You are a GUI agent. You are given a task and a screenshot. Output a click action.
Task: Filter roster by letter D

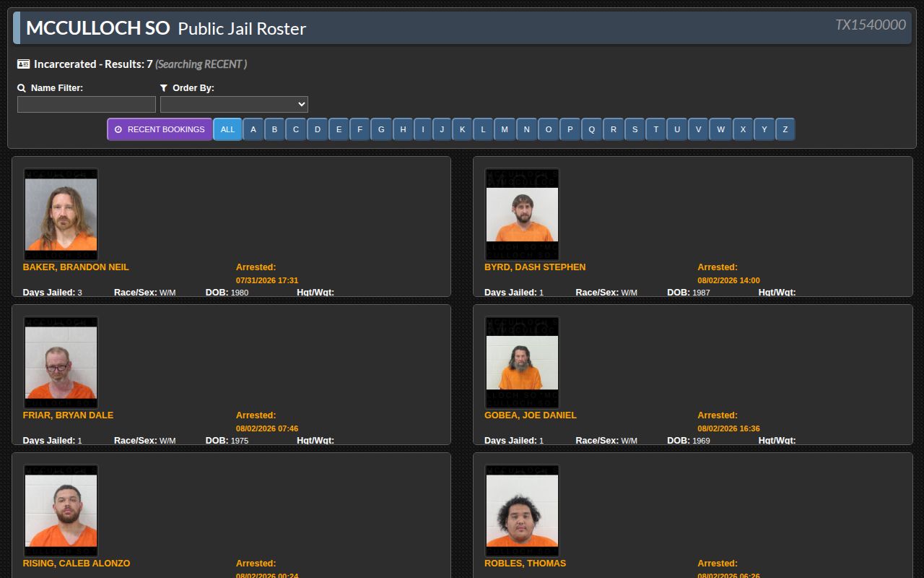click(x=318, y=129)
